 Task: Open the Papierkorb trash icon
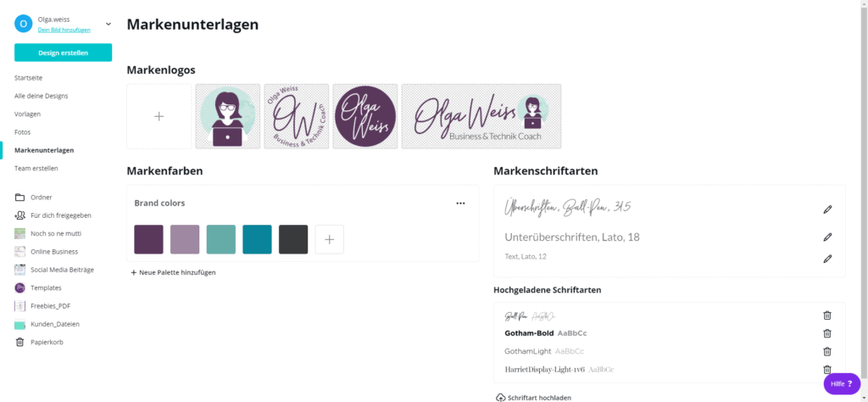pos(20,342)
